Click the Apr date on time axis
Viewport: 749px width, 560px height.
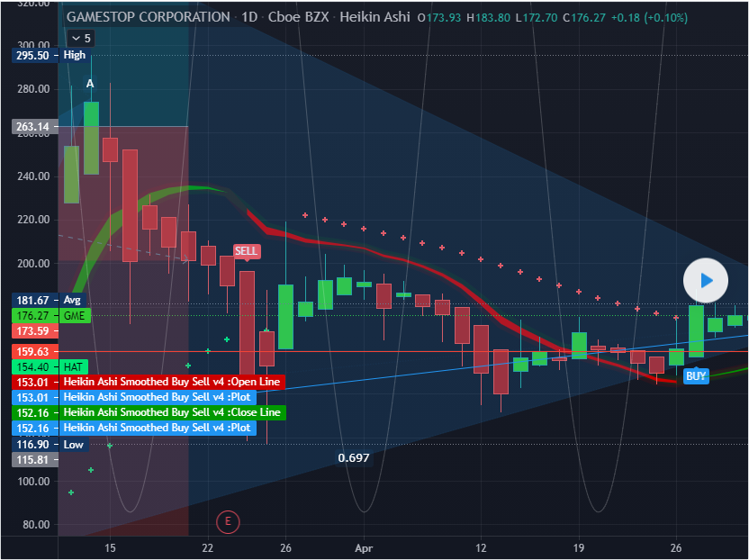click(363, 547)
